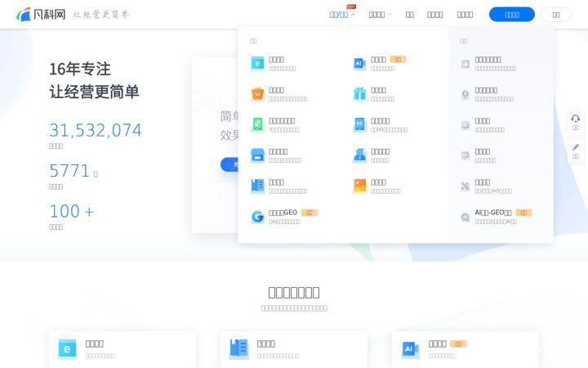Click the title beside the gray location pin icon

click(x=486, y=90)
